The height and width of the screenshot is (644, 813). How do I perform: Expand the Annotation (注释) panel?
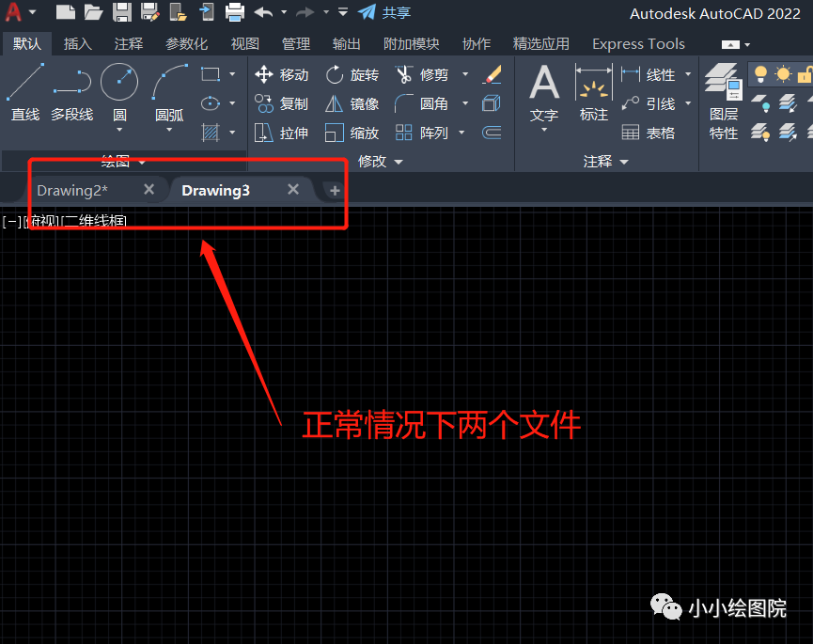click(x=605, y=162)
